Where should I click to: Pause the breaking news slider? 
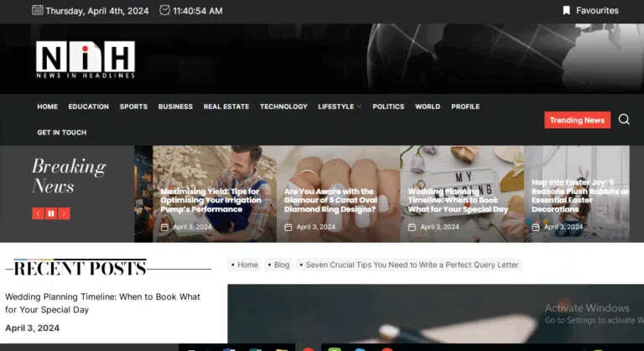coord(51,213)
